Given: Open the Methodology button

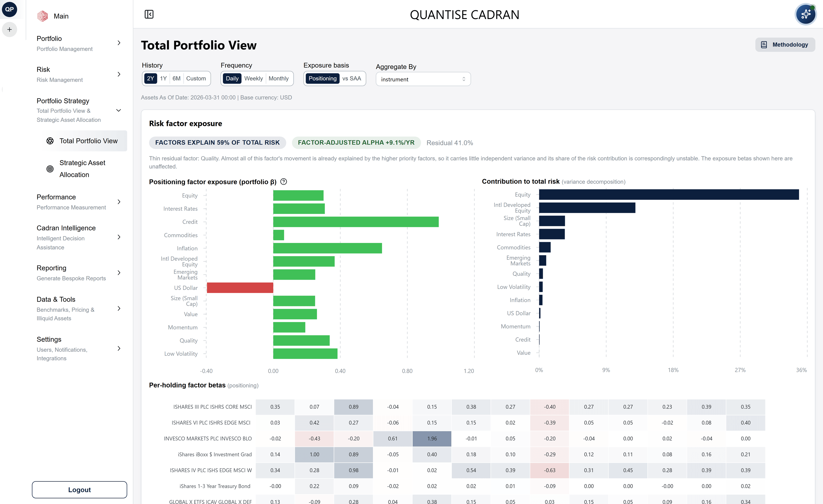Looking at the screenshot, I should (785, 45).
